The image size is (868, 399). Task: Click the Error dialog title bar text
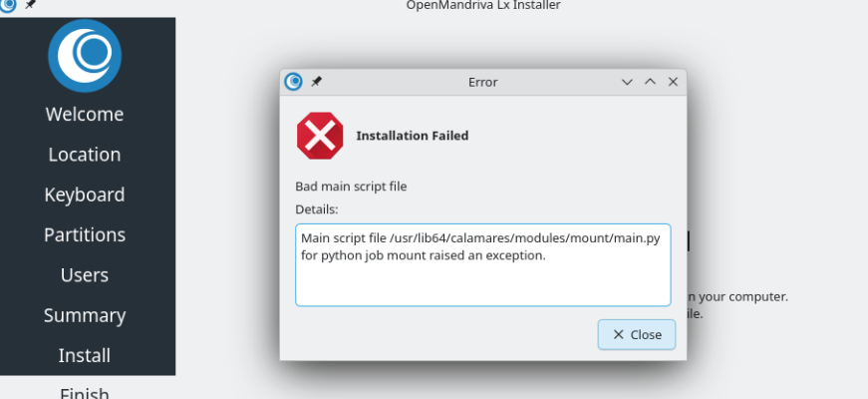pyautogui.click(x=482, y=82)
